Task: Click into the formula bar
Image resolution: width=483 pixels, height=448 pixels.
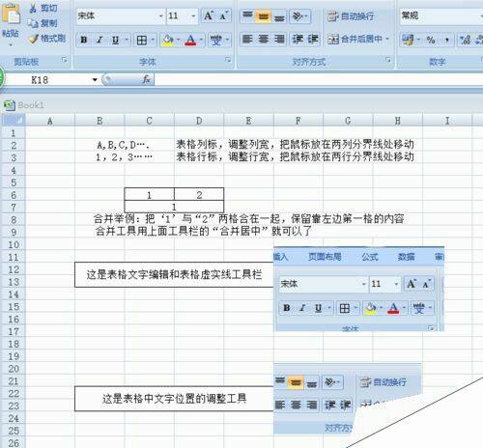Action: 318,79
